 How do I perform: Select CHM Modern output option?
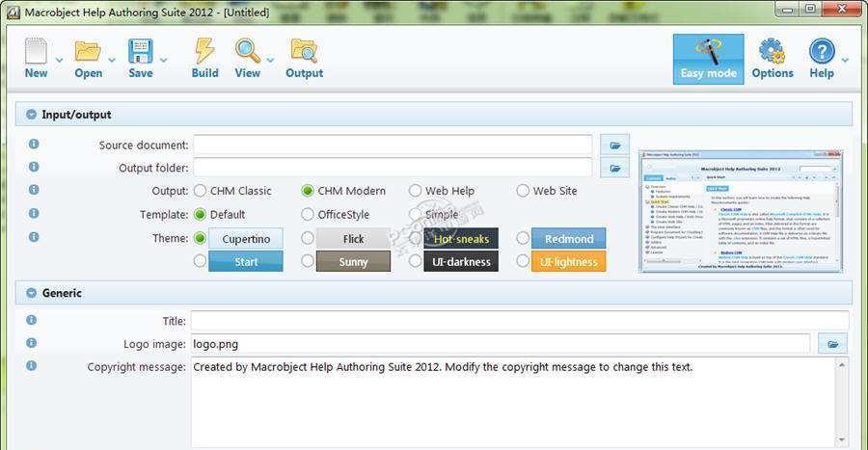[x=308, y=191]
